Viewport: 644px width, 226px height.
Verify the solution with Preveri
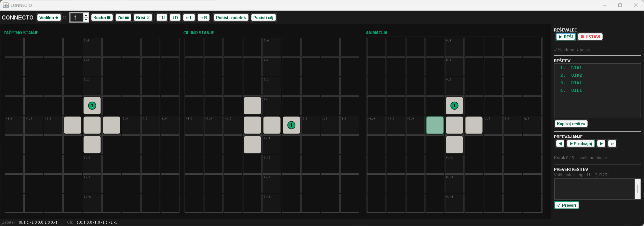[566, 205]
